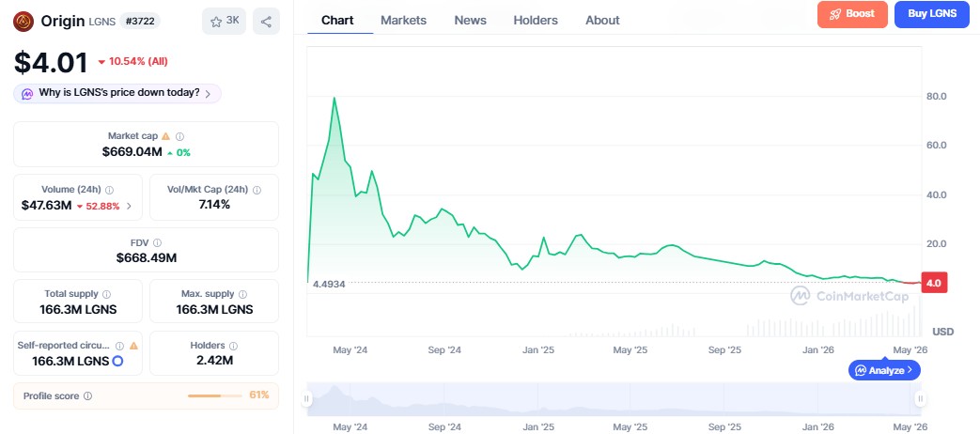
Task: Click the Boost button
Action: pyautogui.click(x=852, y=14)
